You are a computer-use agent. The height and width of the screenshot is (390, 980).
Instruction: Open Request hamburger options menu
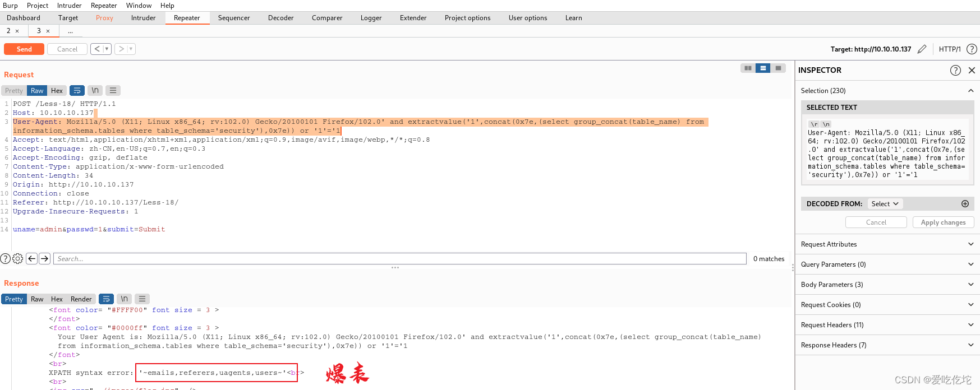click(113, 90)
